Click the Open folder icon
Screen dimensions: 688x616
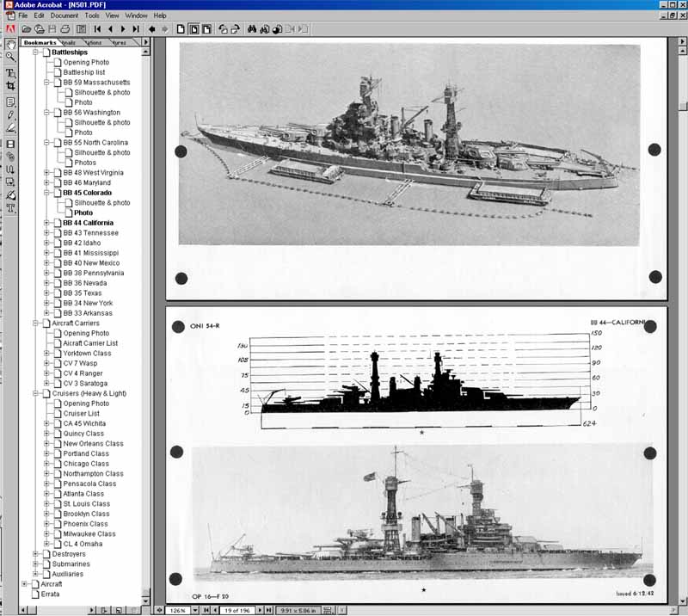tap(27, 28)
